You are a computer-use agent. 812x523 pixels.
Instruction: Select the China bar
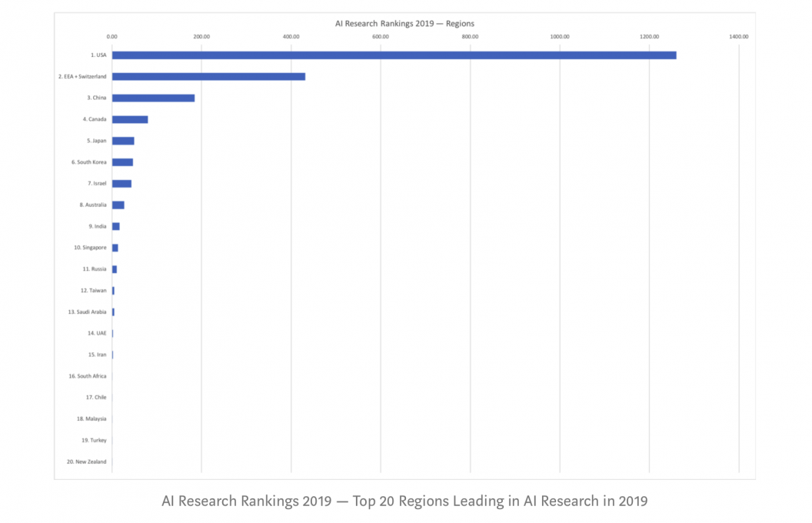coord(153,98)
